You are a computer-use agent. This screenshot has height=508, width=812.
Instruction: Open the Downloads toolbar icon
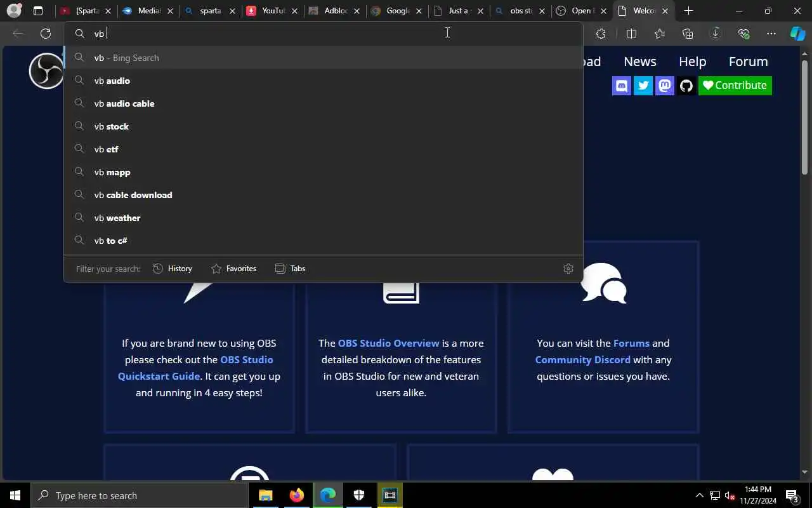pyautogui.click(x=716, y=34)
